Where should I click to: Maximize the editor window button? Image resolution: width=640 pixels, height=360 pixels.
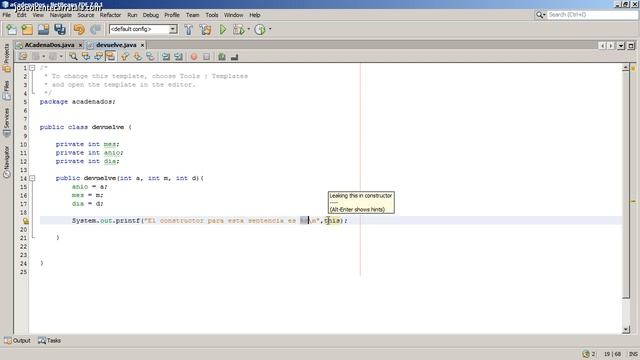(x=631, y=46)
